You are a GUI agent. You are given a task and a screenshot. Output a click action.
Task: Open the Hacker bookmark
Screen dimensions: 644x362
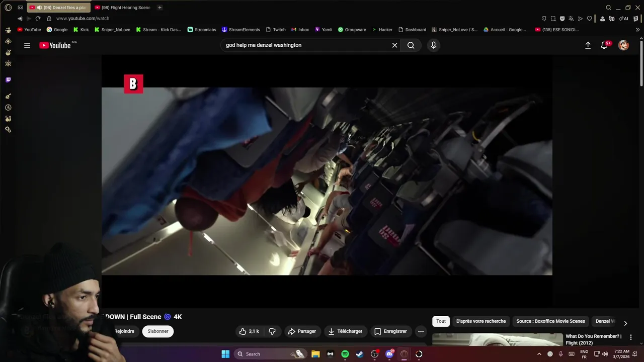382,30
